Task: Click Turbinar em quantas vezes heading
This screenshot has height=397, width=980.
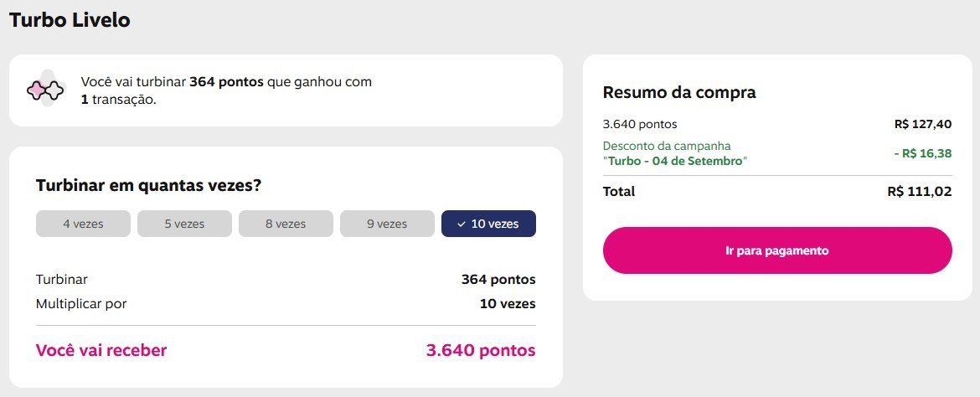Action: tap(148, 186)
